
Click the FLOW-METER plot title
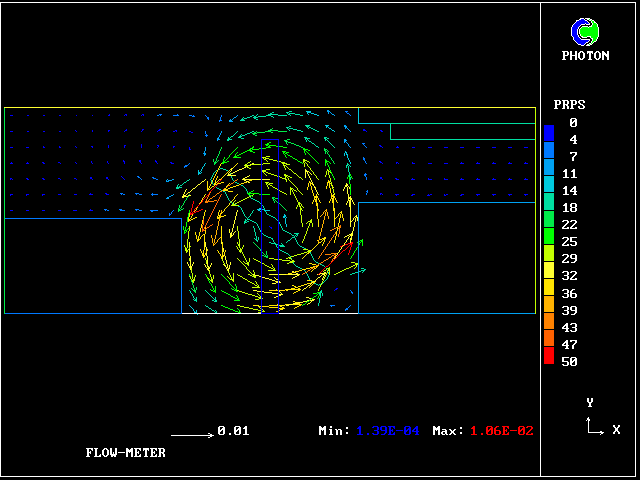click(x=125, y=452)
